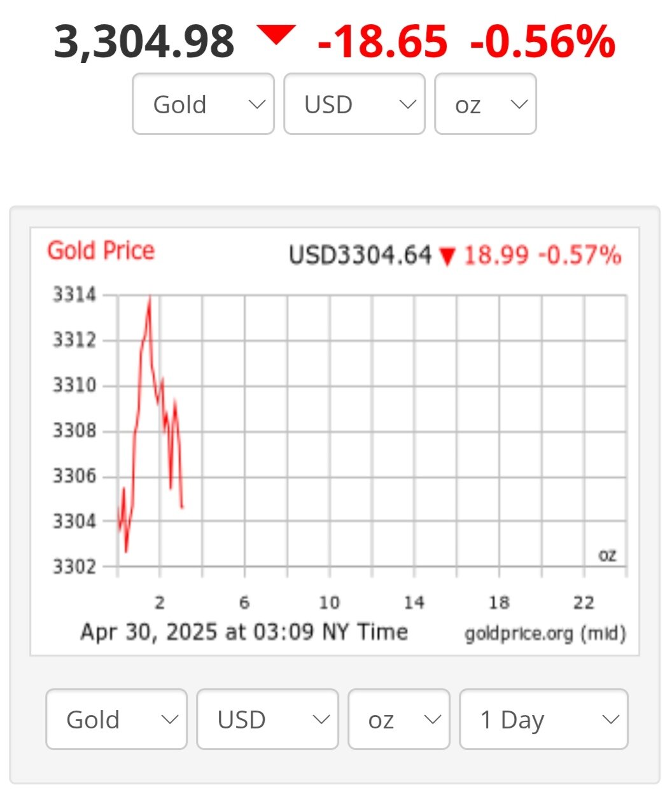Click the 22 hour label on the x-axis
This screenshot has height=806, width=672.
coord(584,602)
